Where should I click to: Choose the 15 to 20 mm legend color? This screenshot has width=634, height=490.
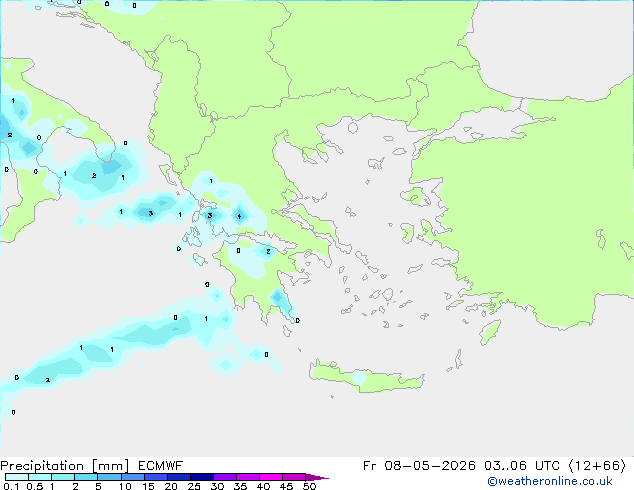156,477
